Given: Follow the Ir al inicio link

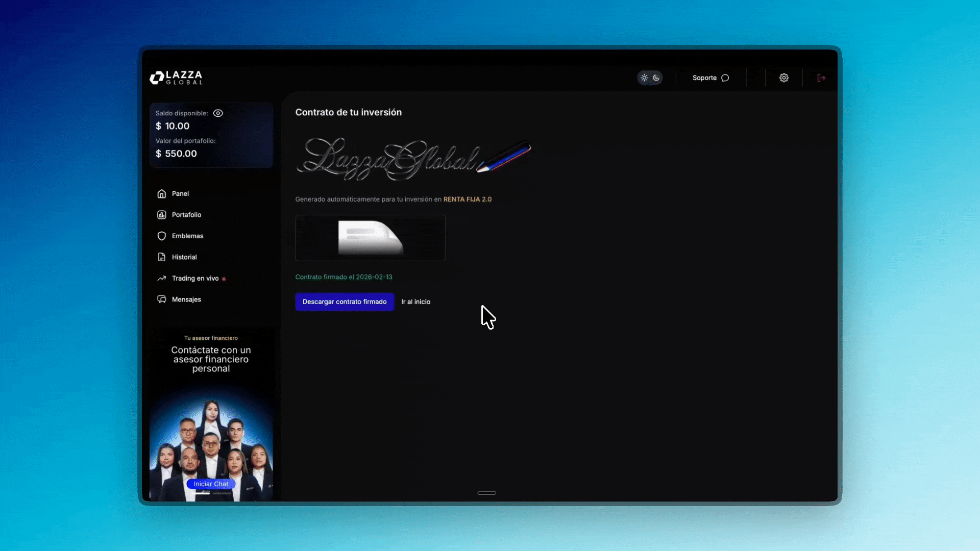Looking at the screenshot, I should point(415,302).
